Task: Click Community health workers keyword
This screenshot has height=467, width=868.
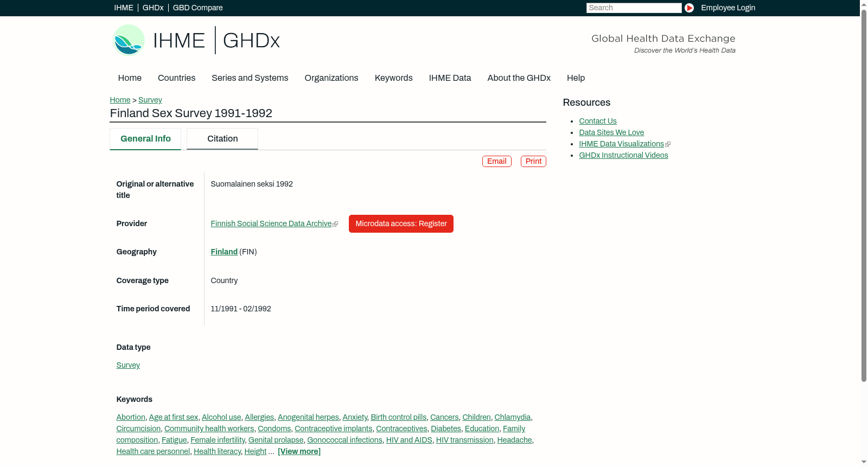Action: [209, 428]
